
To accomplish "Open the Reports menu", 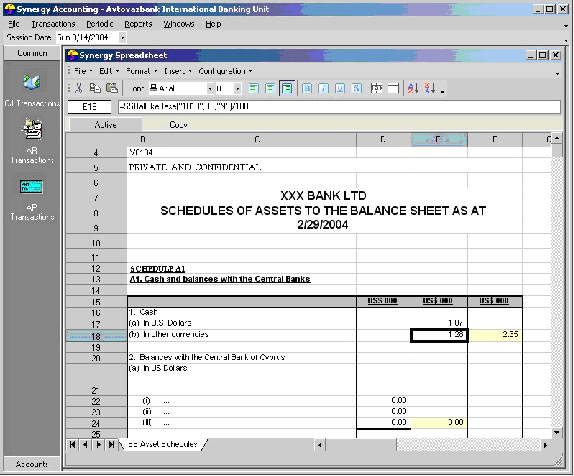I will pyautogui.click(x=138, y=24).
